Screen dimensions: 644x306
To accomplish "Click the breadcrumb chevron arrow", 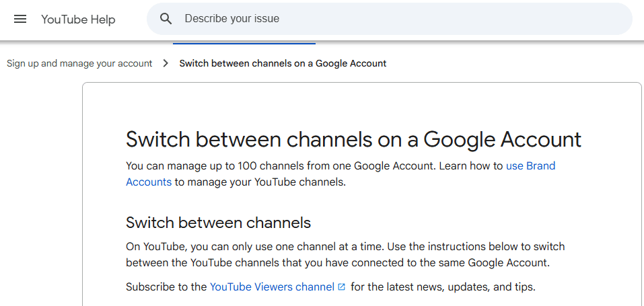I will coord(166,63).
